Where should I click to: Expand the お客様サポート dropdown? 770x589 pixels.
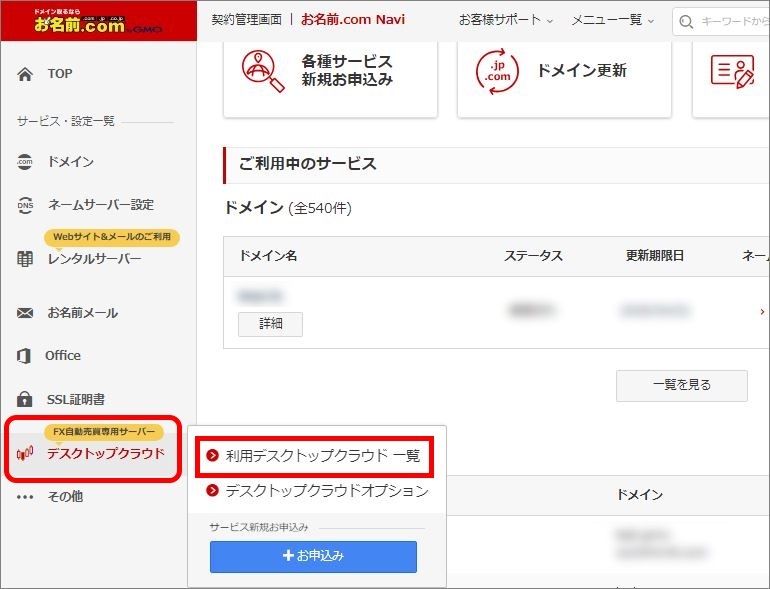click(x=506, y=20)
